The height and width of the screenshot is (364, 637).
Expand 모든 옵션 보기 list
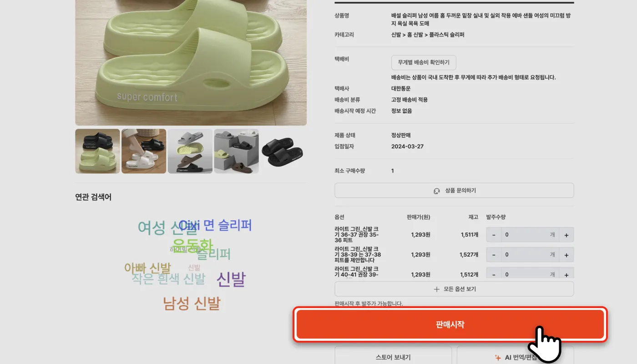click(454, 289)
